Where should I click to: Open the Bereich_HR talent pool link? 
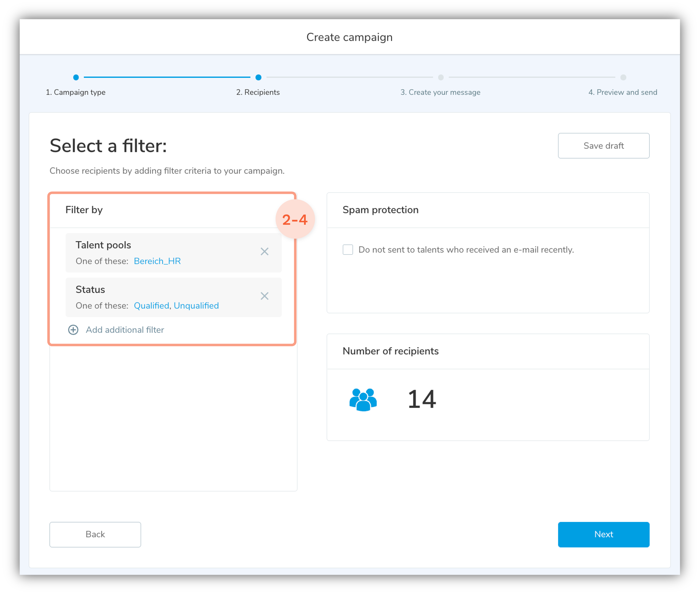pyautogui.click(x=157, y=261)
